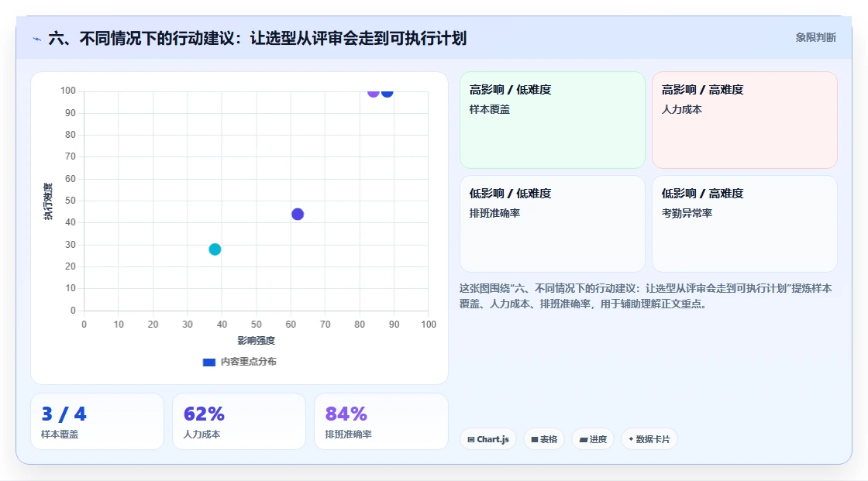Click the 样本覆盖 text in the green card
Screen dimensions: 868x481
(x=489, y=109)
